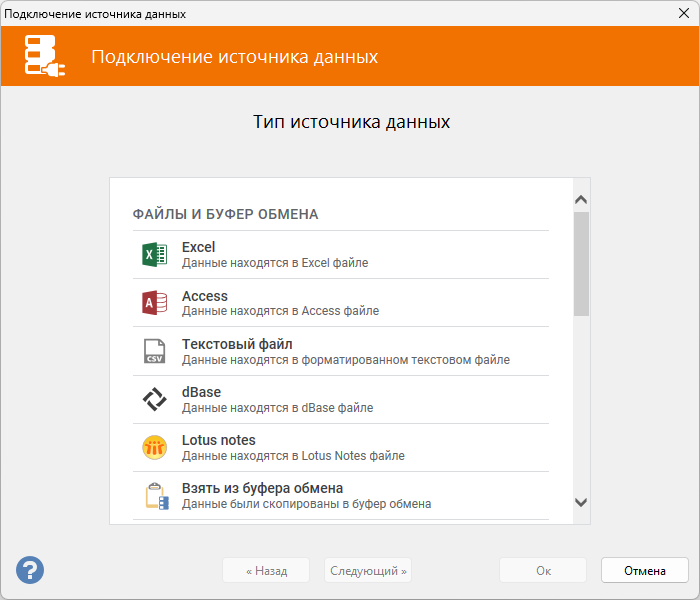Click "Данные находятся в Excel файле" description

tap(275, 263)
